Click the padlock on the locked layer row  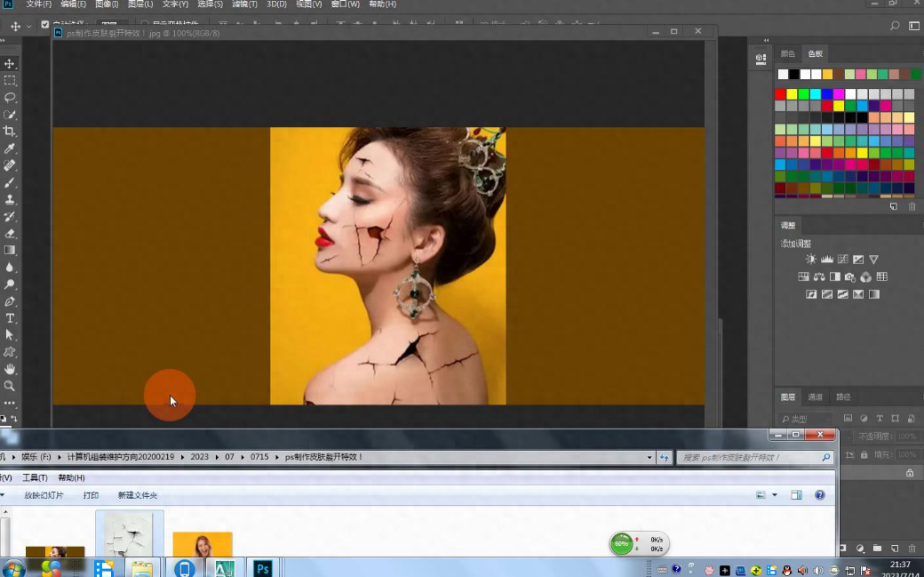(910, 473)
